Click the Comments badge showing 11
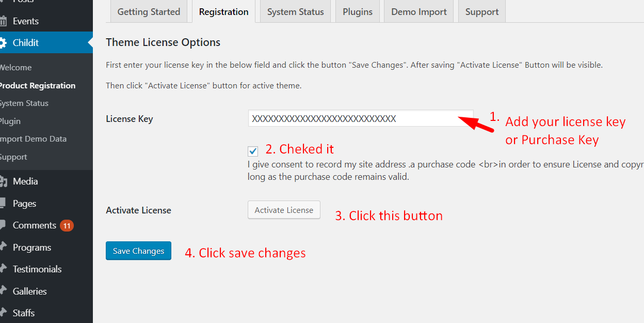The height and width of the screenshot is (323, 644). [67, 225]
